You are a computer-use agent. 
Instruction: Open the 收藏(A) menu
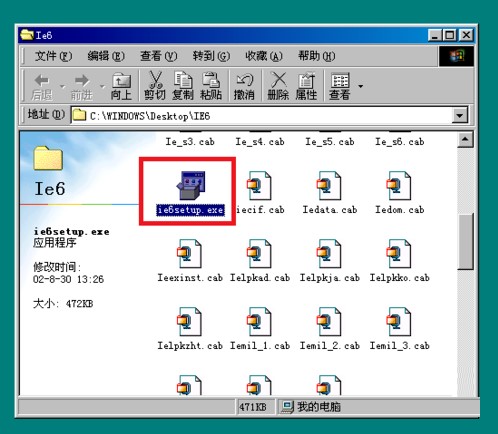264,56
